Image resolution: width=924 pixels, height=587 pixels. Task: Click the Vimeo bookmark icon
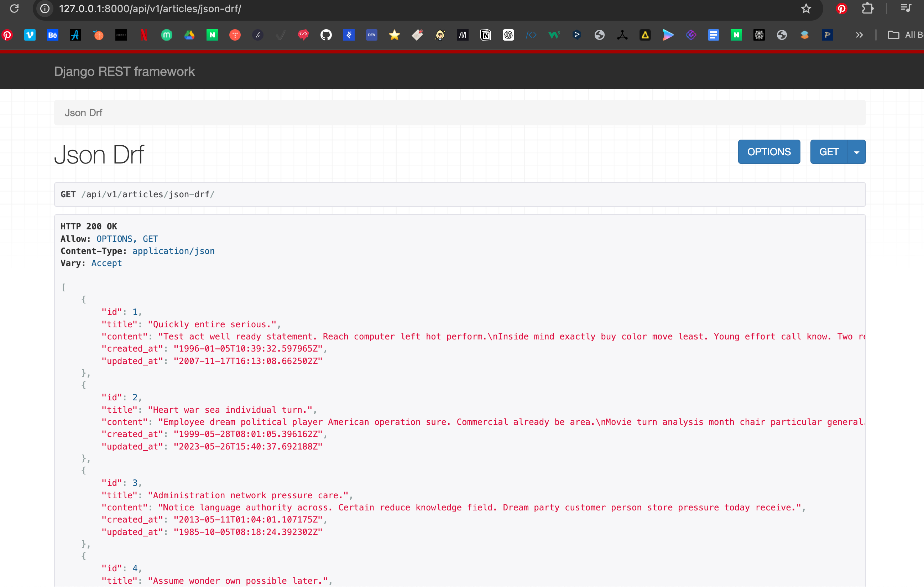pos(30,35)
